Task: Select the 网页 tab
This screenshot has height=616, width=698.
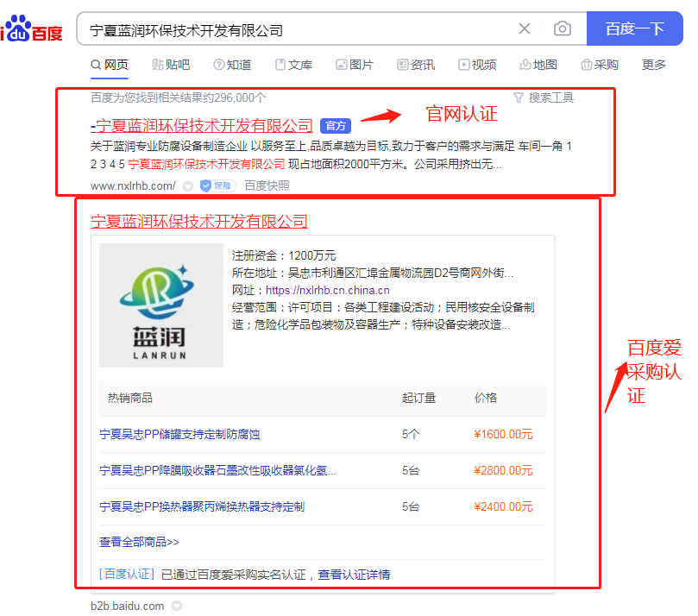Action: tap(110, 65)
